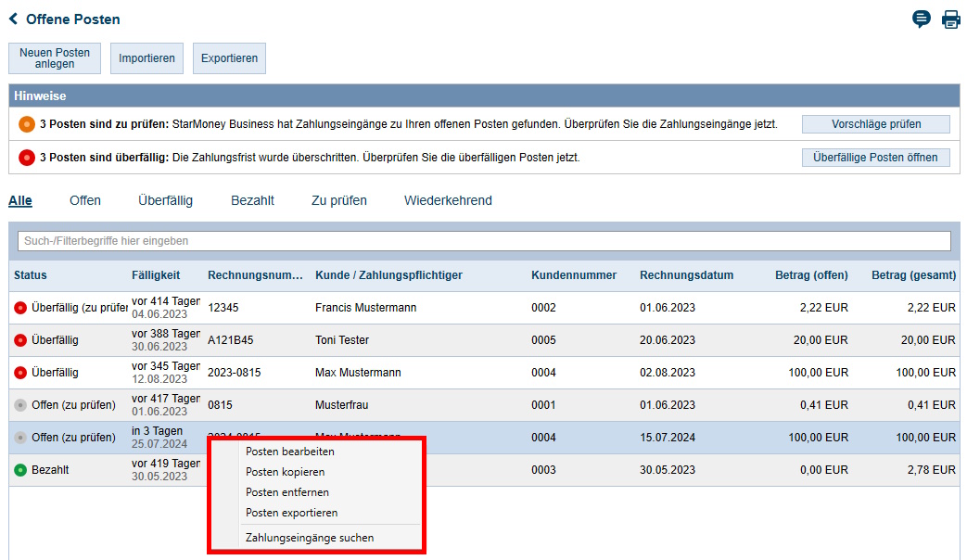967x560 pixels.
Task: Click customer number 0005
Action: [543, 340]
